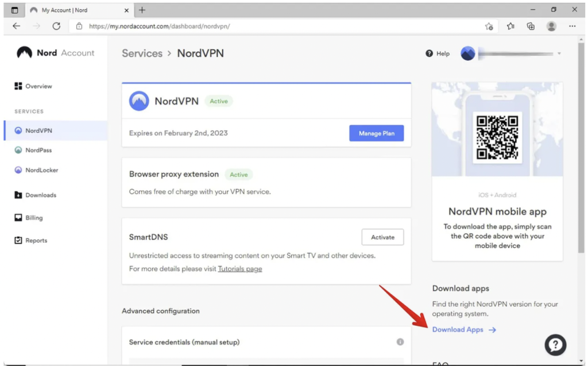Open browser settings ellipsis menu
Image resolution: width=588 pixels, height=366 pixels.
pos(572,26)
